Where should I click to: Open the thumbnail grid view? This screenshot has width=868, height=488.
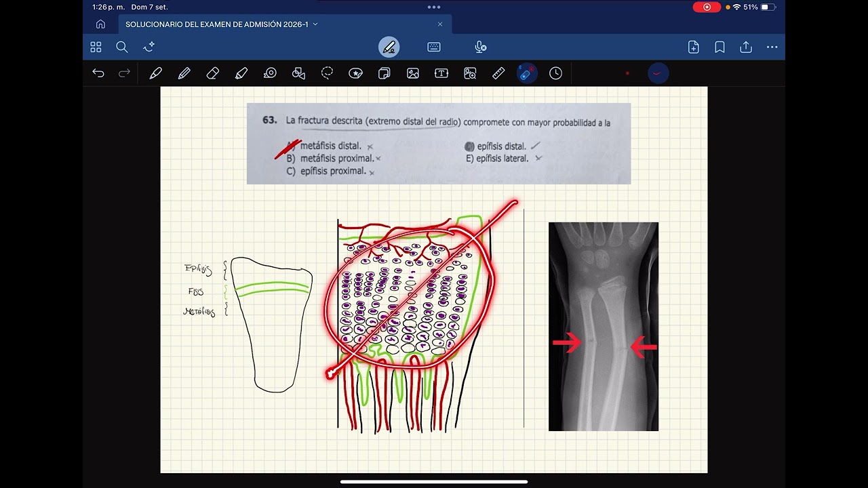coord(96,47)
